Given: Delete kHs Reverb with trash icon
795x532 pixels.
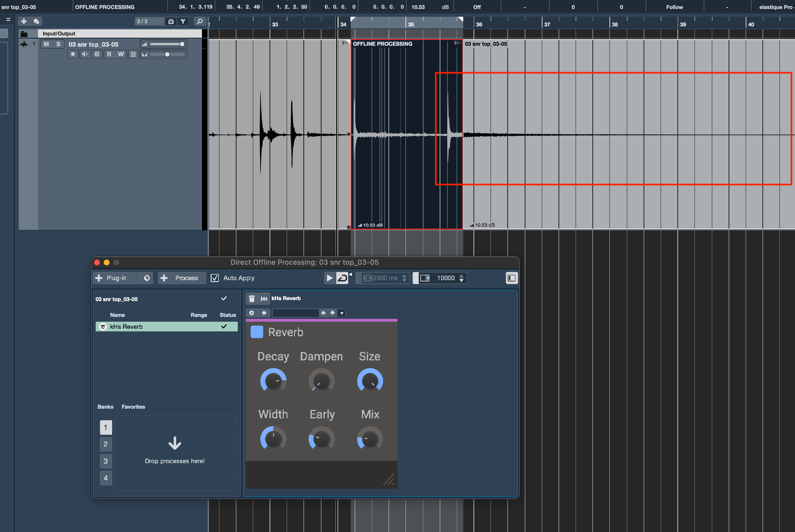Looking at the screenshot, I should [252, 299].
